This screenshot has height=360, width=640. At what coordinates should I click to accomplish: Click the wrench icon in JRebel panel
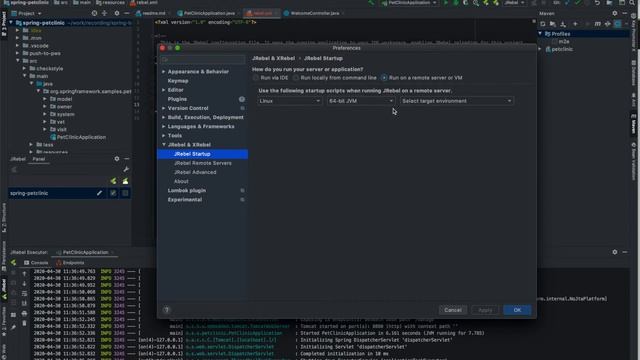[126, 169]
